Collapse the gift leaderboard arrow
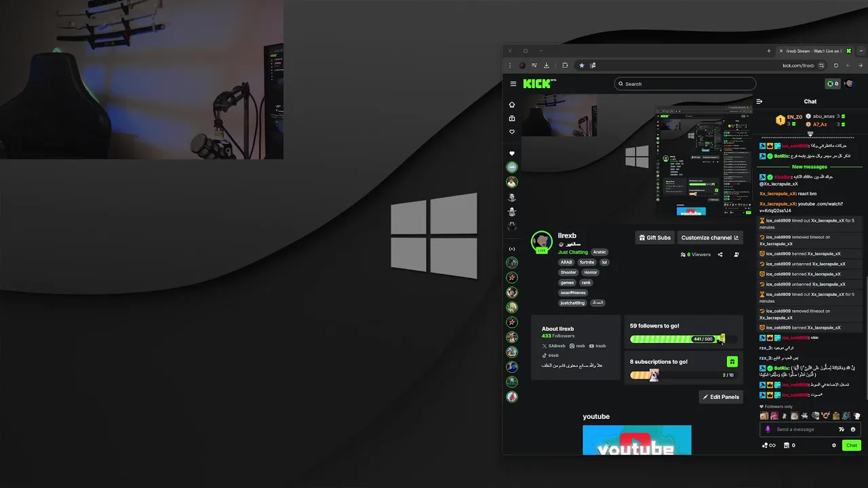This screenshot has width=868, height=488. pos(810,134)
